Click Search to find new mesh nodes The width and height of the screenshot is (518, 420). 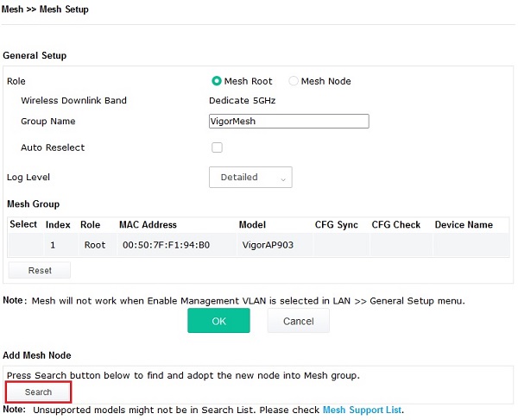(38, 392)
